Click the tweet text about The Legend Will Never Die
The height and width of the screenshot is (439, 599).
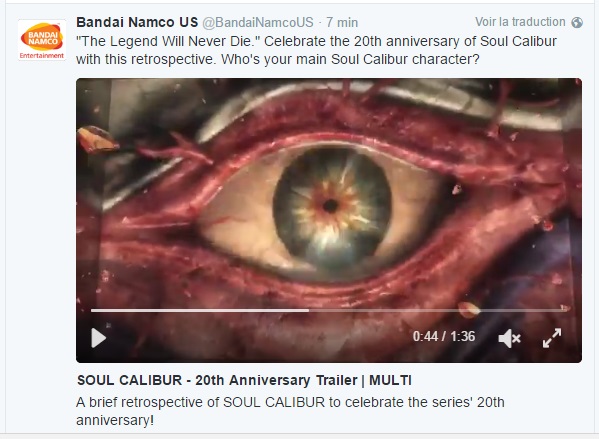tap(316, 50)
